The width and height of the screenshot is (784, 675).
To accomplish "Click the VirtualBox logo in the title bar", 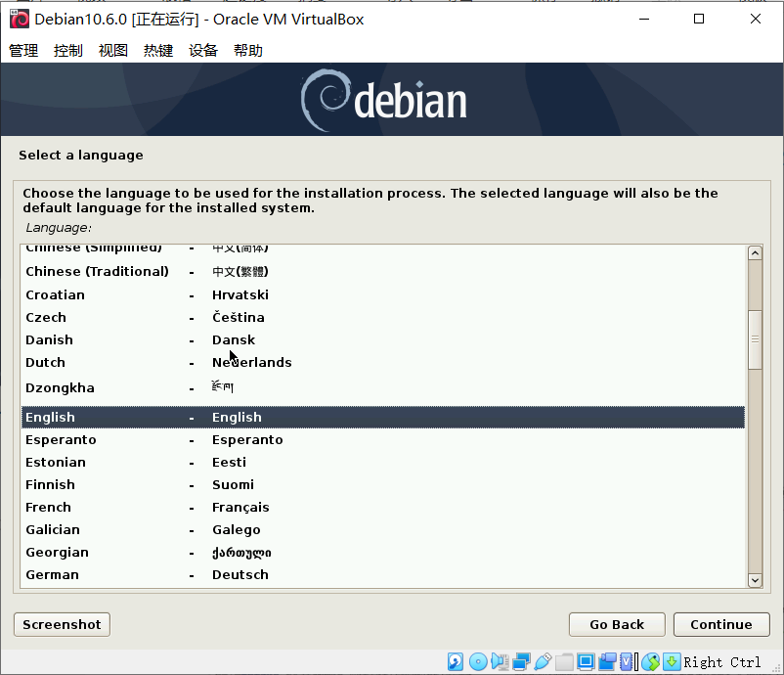I will [19, 18].
